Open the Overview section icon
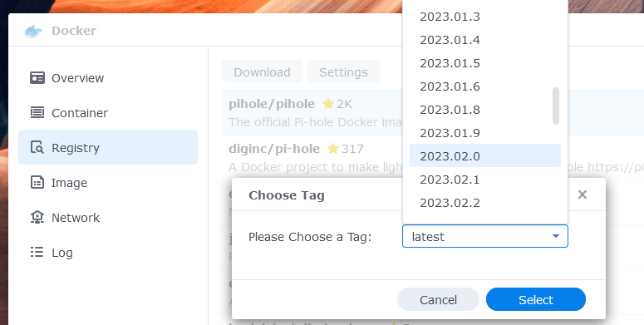Viewport: 644px width, 325px height. pos(37,77)
